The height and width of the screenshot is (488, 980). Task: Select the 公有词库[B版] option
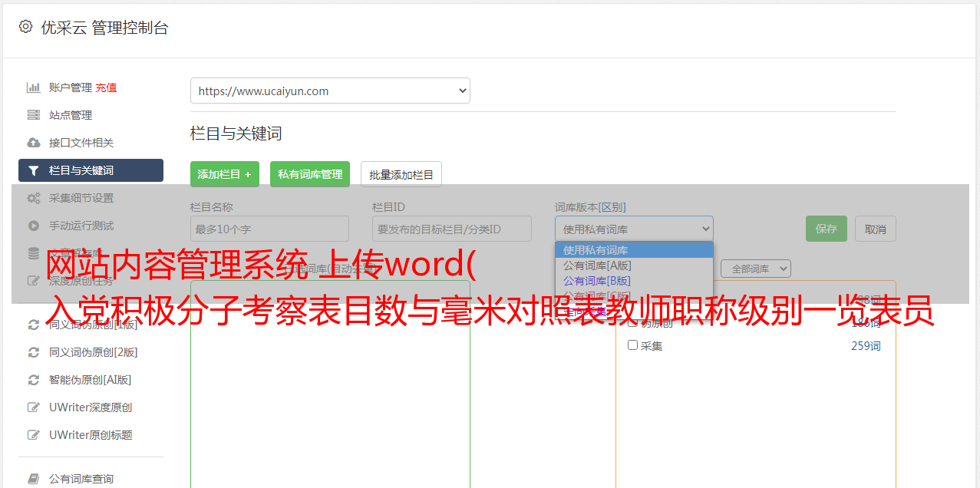click(597, 281)
